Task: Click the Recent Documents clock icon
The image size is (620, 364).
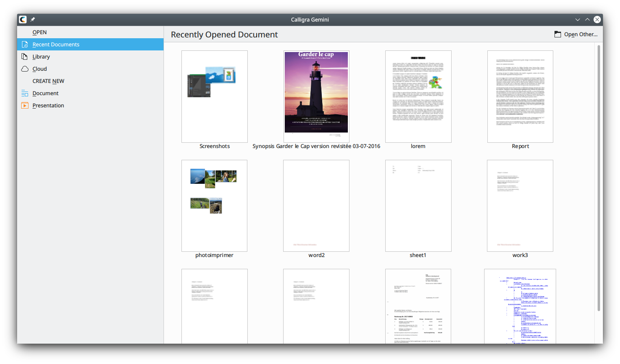Action: point(25,44)
